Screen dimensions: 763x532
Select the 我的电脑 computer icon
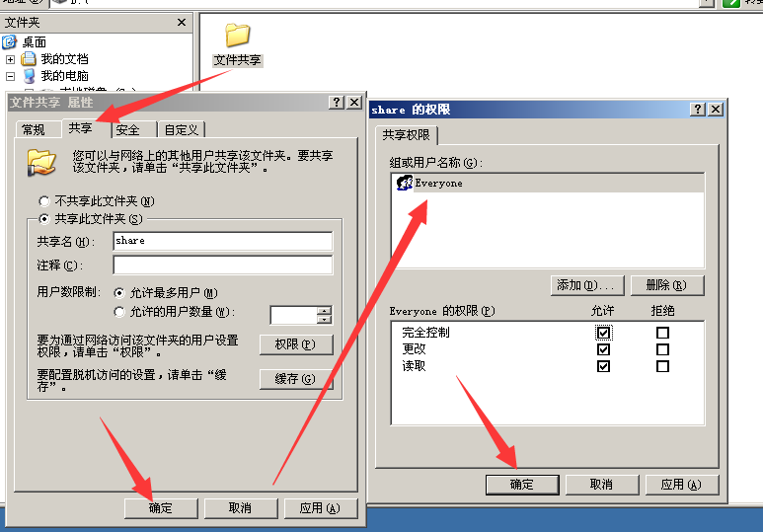(30, 76)
